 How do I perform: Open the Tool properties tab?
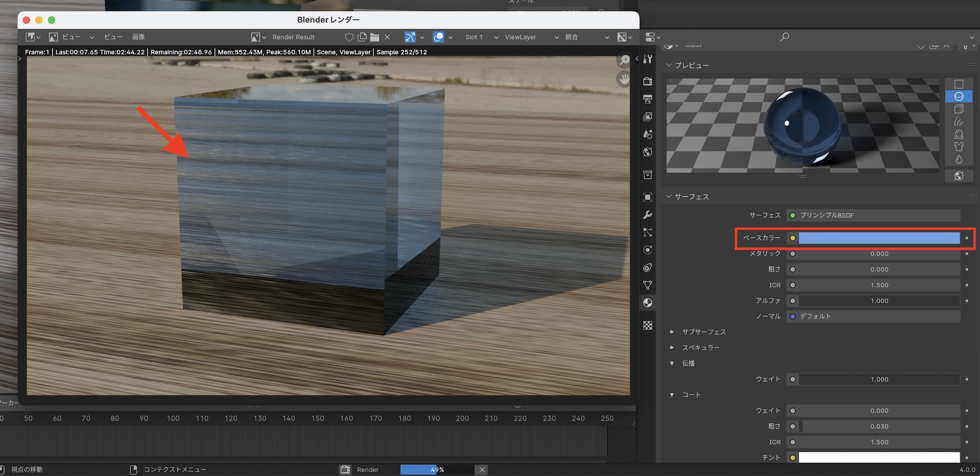[648, 59]
